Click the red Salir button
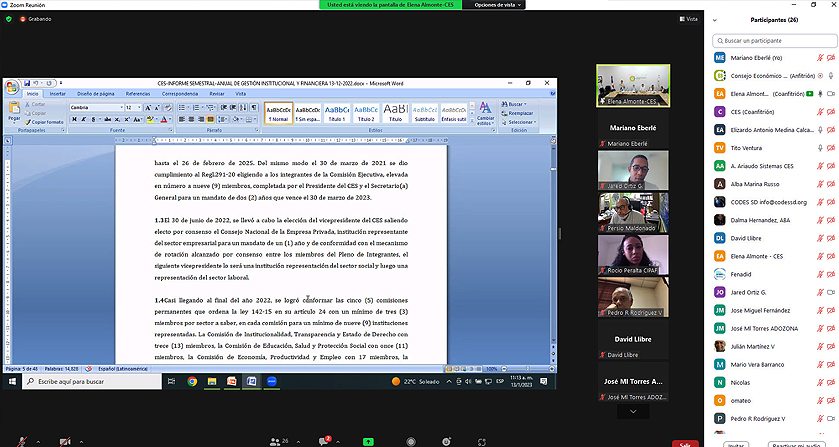 tap(685, 444)
